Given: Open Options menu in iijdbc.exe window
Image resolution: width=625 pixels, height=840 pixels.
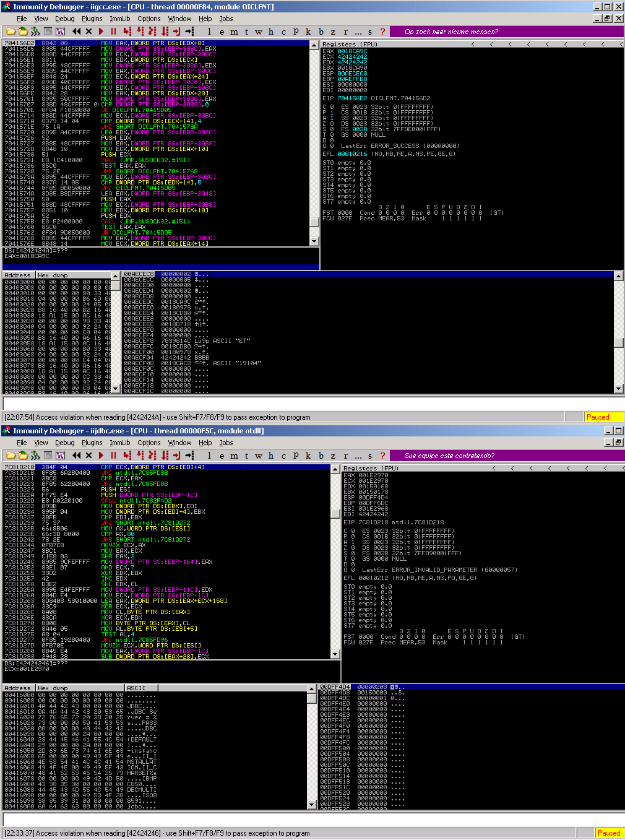Looking at the screenshot, I should pyautogui.click(x=149, y=443).
